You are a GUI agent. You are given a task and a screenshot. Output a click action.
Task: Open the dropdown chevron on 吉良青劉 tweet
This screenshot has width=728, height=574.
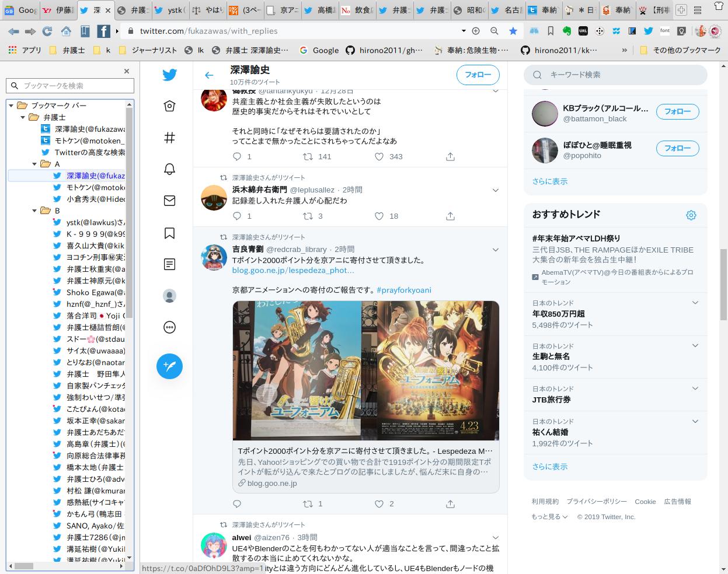[495, 250]
